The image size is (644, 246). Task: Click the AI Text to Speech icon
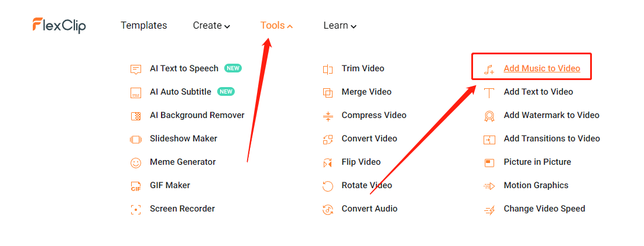click(136, 70)
